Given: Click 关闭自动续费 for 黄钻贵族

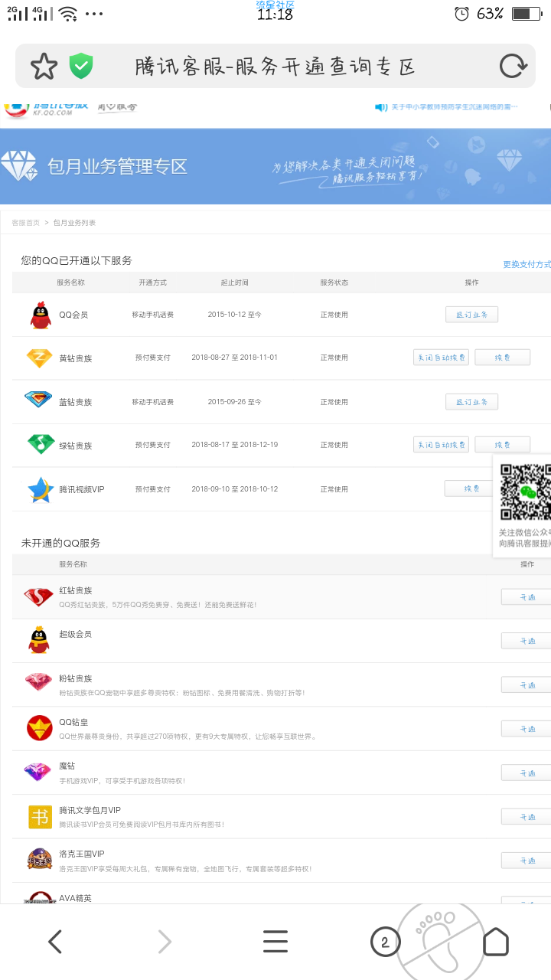Looking at the screenshot, I should (441, 358).
